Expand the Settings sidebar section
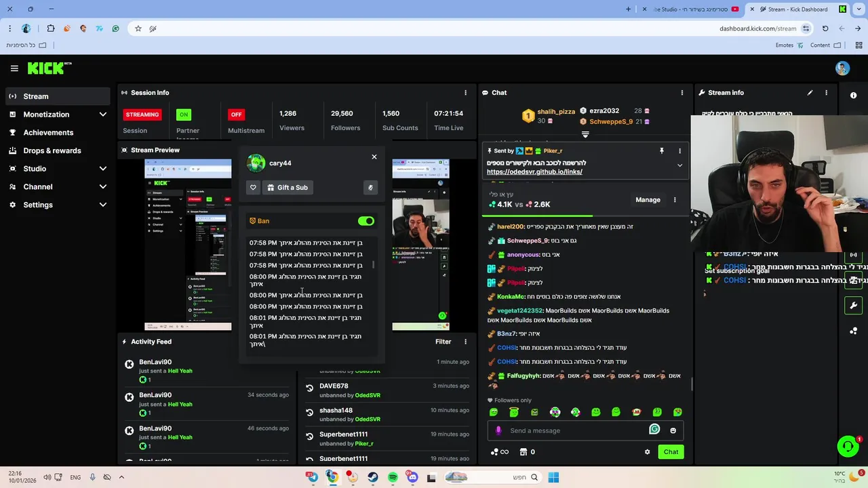868x488 pixels. click(x=103, y=205)
